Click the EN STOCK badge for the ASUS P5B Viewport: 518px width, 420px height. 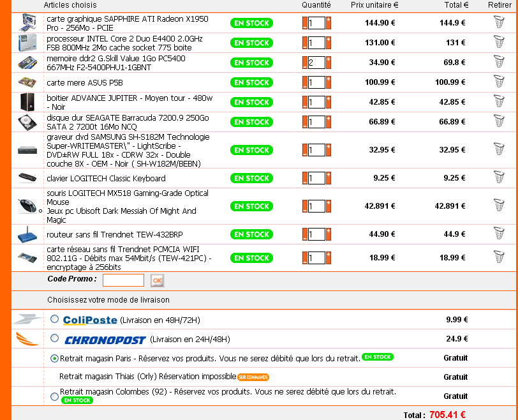251,82
